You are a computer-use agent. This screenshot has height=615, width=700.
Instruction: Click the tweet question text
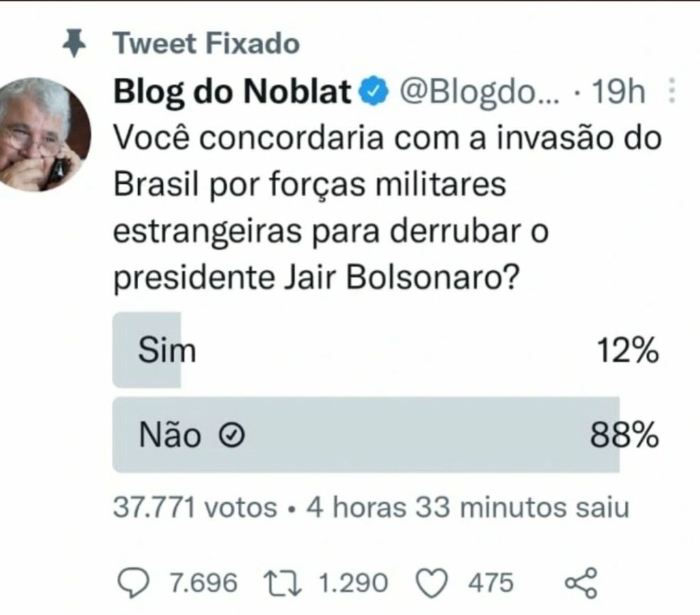point(388,208)
